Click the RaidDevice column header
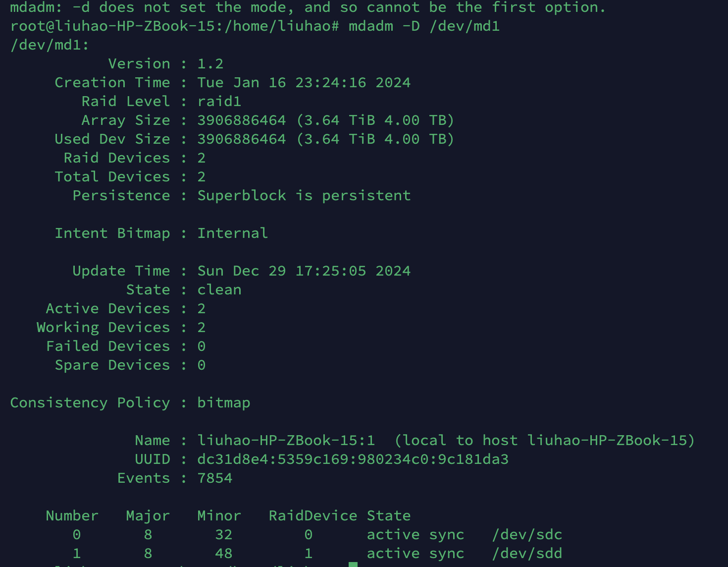The height and width of the screenshot is (567, 728). coord(312,515)
